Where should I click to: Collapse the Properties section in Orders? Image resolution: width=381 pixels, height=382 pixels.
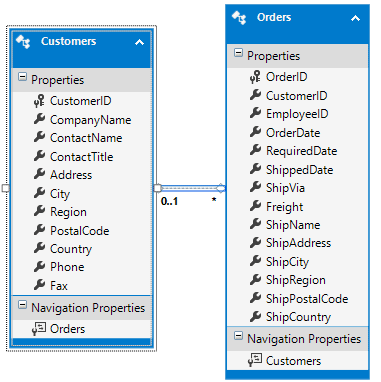point(238,53)
